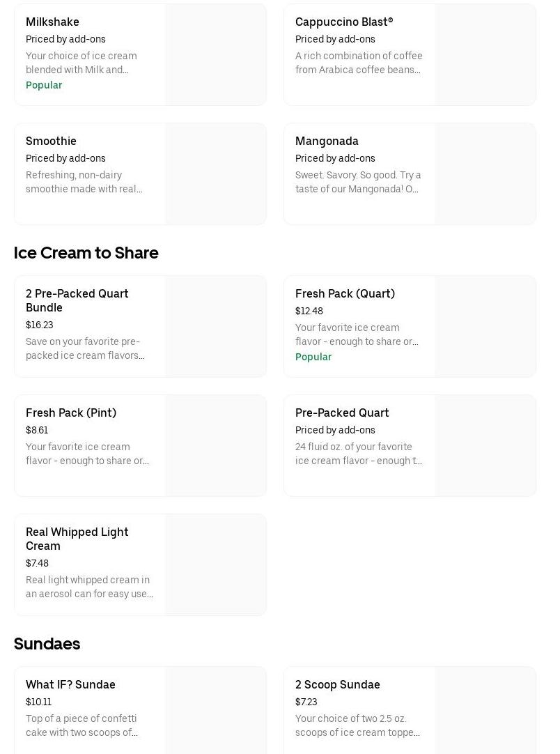Open the Smoothie item card

click(x=51, y=141)
